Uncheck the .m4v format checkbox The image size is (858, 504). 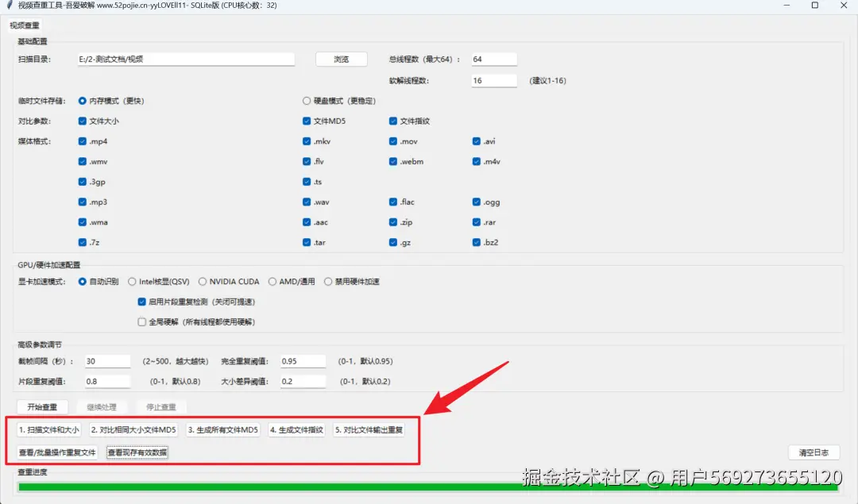pyautogui.click(x=476, y=161)
